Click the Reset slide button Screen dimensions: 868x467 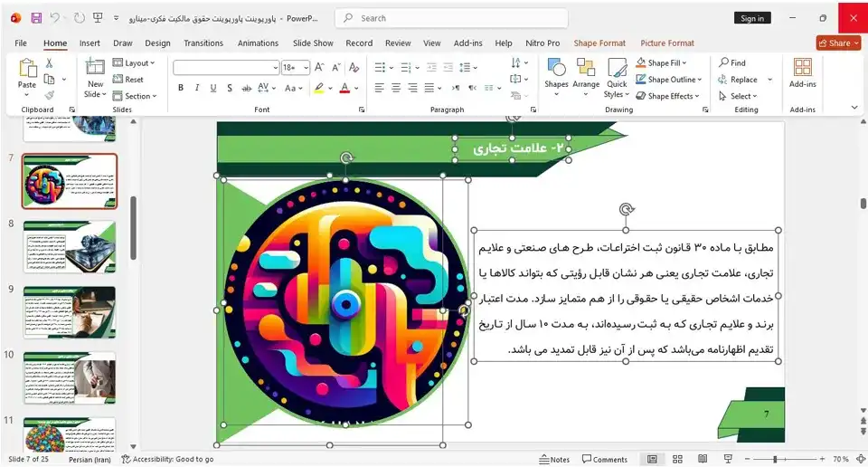click(128, 80)
